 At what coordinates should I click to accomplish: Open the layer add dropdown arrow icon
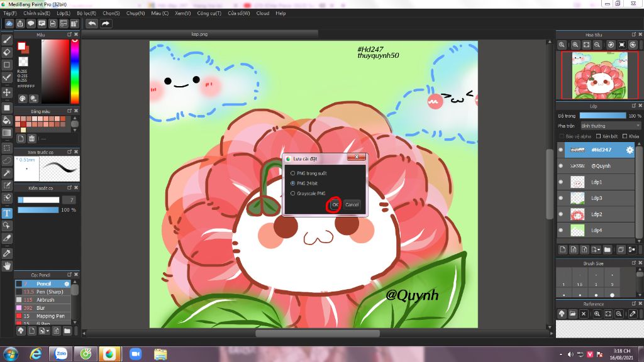[596, 250]
